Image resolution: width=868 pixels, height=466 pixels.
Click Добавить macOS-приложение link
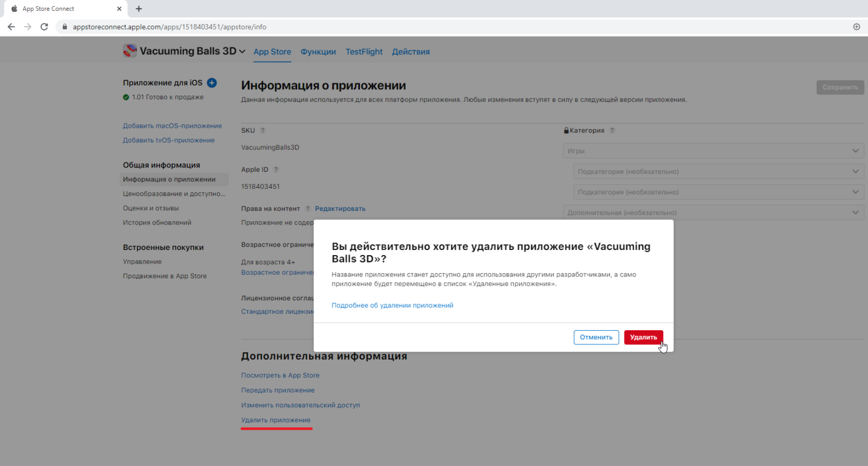pyautogui.click(x=172, y=126)
